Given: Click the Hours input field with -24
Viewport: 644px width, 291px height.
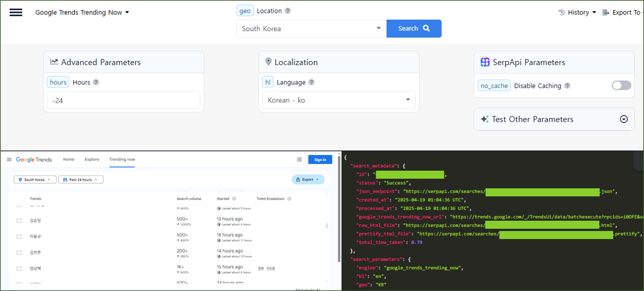Looking at the screenshot, I should pyautogui.click(x=124, y=100).
